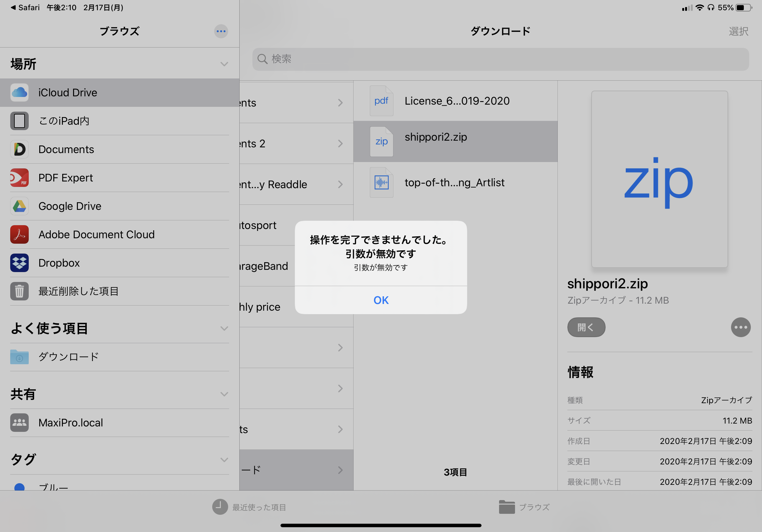Open the Documents app icon
The width and height of the screenshot is (762, 532).
[x=19, y=149]
